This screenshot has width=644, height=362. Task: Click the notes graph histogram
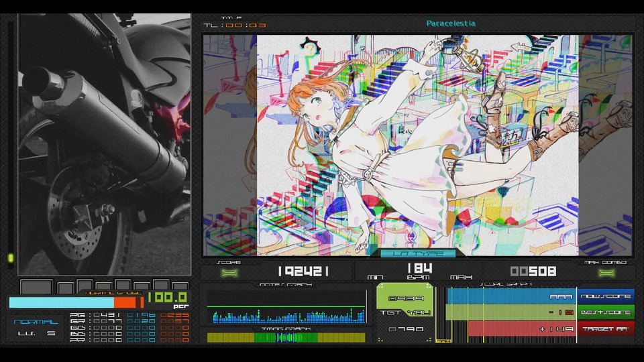[286, 307]
